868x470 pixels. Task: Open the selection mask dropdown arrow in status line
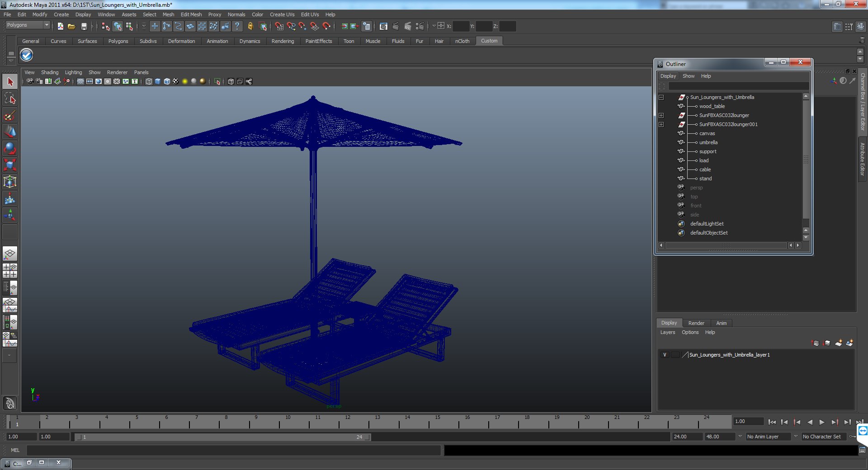pos(144,26)
